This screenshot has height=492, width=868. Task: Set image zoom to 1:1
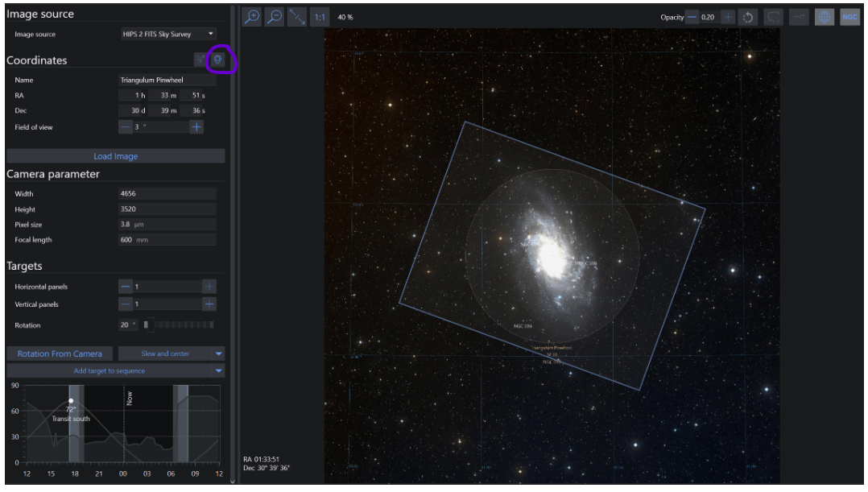(x=320, y=17)
